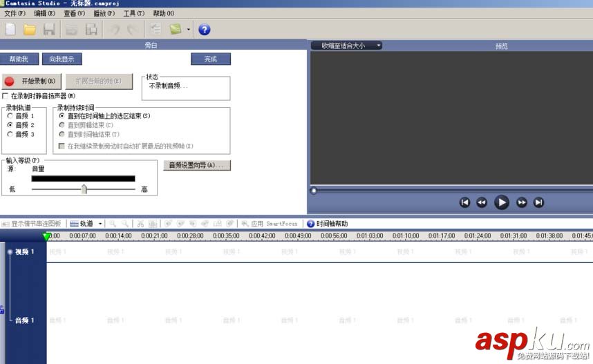The width and height of the screenshot is (593, 364).
Task: Click timeline ruler at 0:01:03;00
Action: pyautogui.click(x=370, y=236)
